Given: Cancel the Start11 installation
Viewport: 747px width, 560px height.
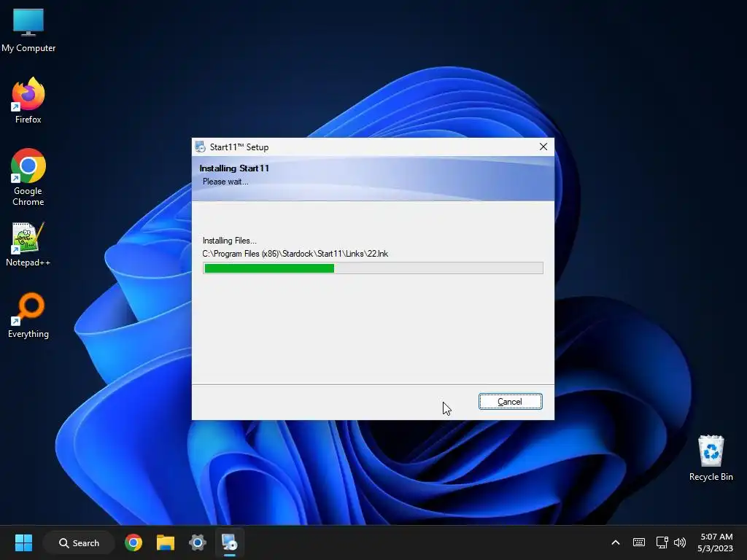Looking at the screenshot, I should tap(510, 402).
